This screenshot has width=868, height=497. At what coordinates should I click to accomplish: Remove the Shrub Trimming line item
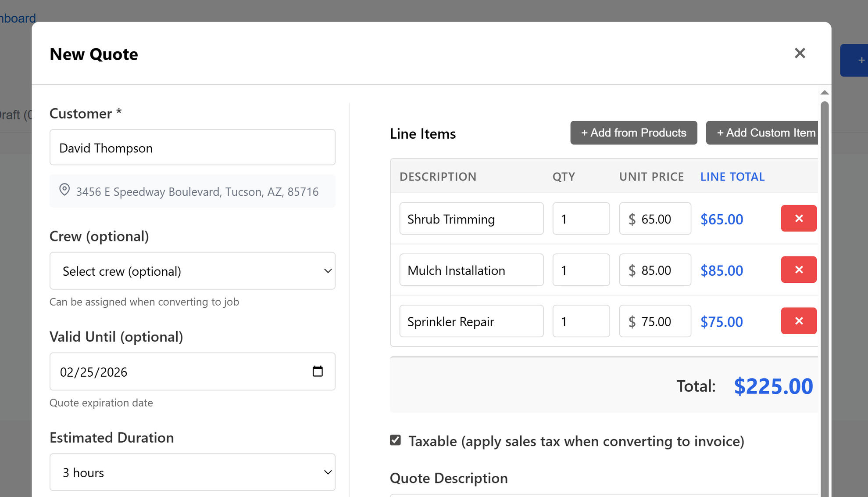(x=798, y=218)
